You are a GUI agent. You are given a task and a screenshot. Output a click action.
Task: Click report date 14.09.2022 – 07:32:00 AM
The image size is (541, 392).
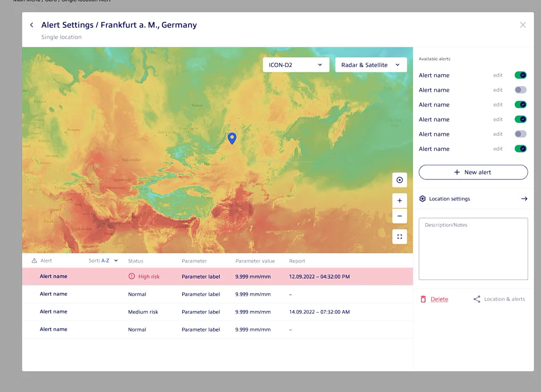pyautogui.click(x=319, y=312)
